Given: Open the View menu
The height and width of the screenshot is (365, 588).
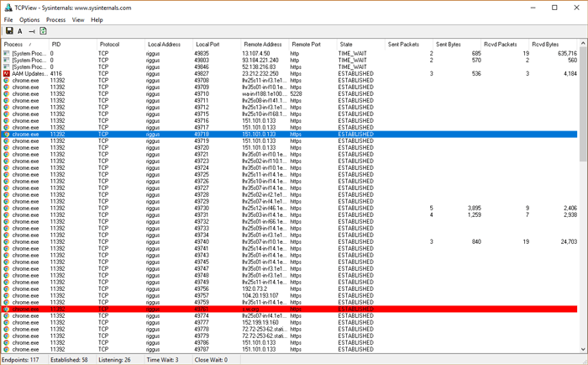Looking at the screenshot, I should click(x=78, y=20).
